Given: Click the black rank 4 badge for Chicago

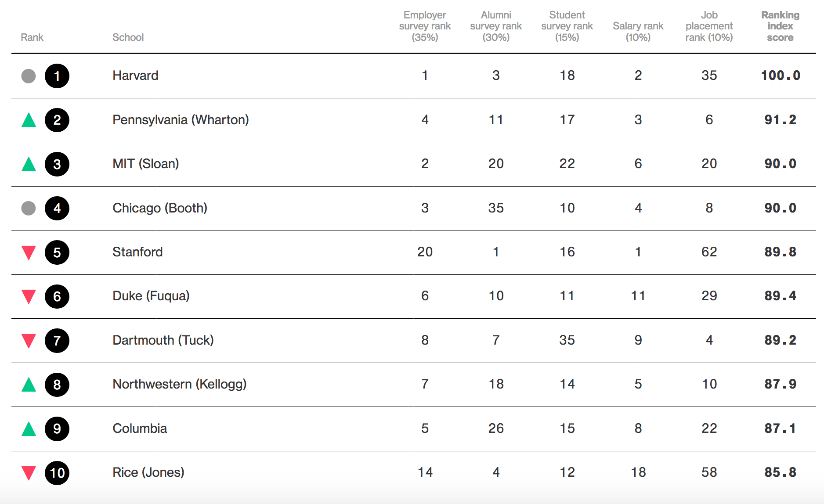Looking at the screenshot, I should [57, 208].
